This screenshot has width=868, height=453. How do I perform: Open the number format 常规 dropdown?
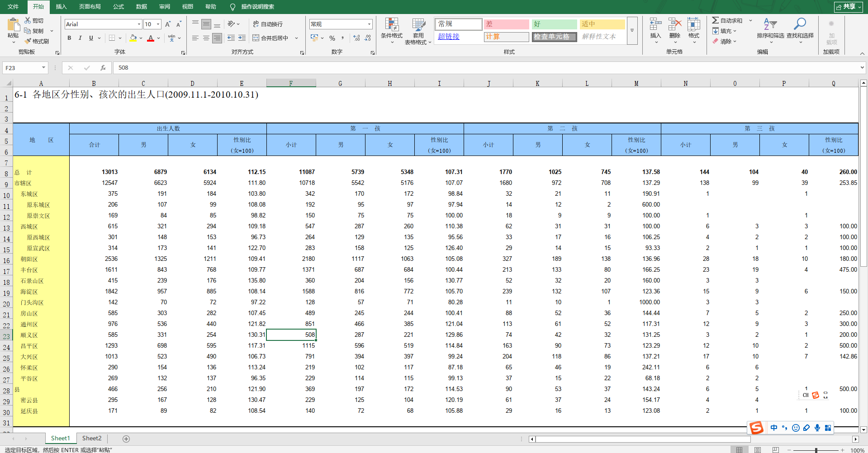pyautogui.click(x=369, y=24)
